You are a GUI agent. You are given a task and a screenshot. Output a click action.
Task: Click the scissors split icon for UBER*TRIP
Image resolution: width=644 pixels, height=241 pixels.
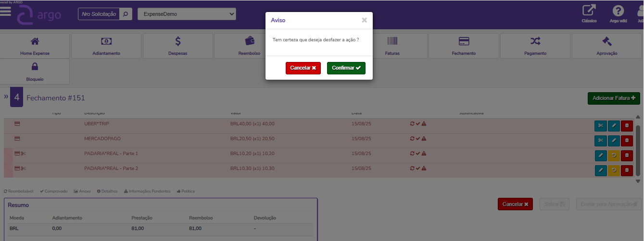click(x=600, y=126)
